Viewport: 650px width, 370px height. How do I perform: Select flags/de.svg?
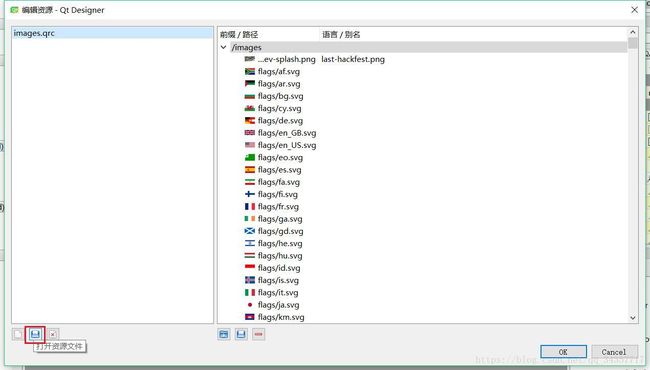point(280,121)
